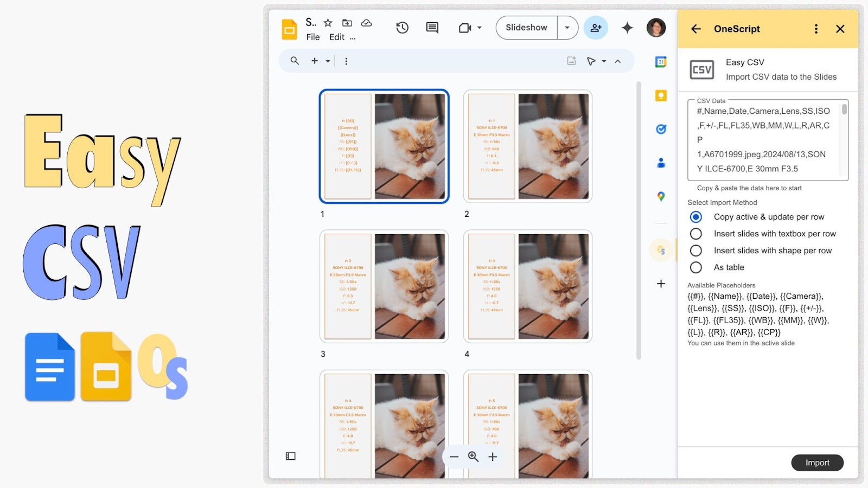Image resolution: width=868 pixels, height=488 pixels.
Task: Zoom in with plus button
Action: point(493,457)
